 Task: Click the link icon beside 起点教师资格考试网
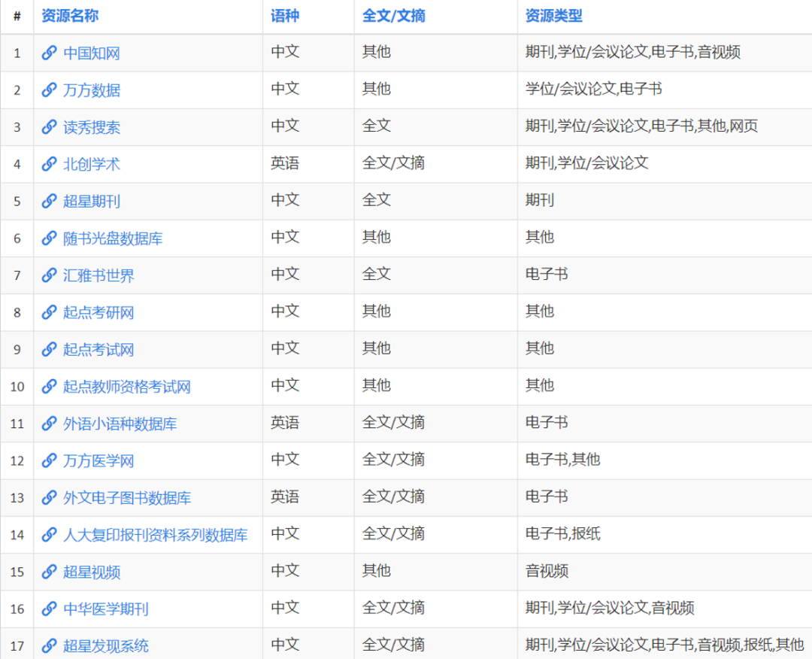(49, 387)
